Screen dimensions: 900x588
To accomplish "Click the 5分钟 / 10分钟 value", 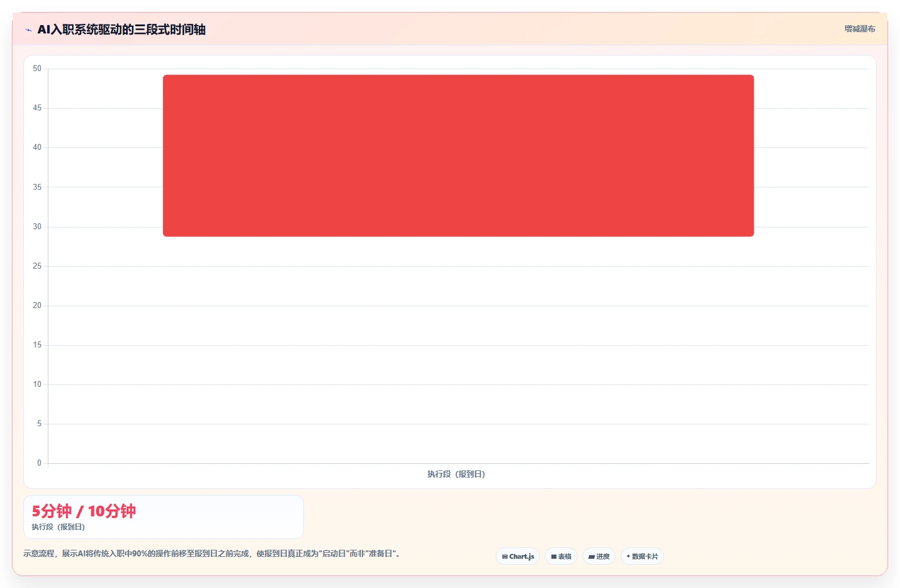I will [84, 511].
